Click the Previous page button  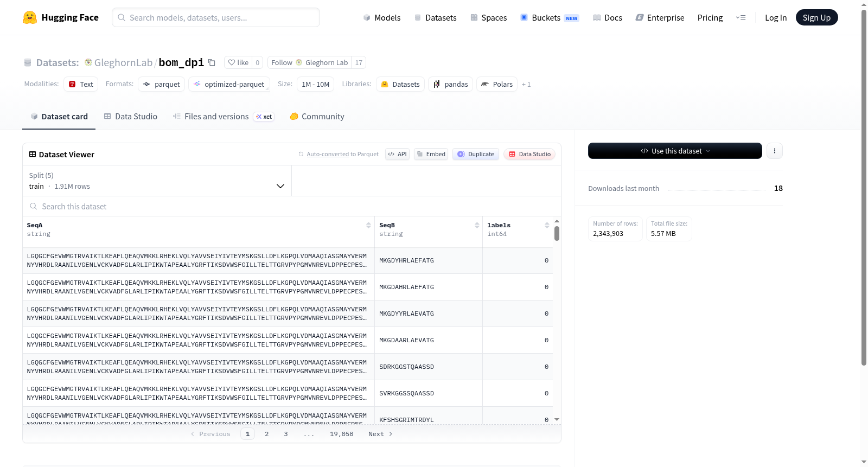pyautogui.click(x=210, y=434)
